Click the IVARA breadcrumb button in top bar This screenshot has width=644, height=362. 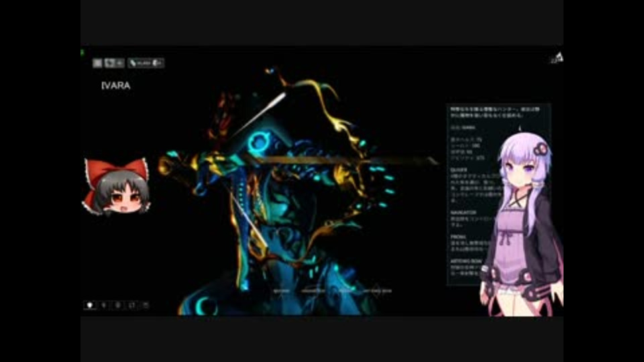coord(146,63)
